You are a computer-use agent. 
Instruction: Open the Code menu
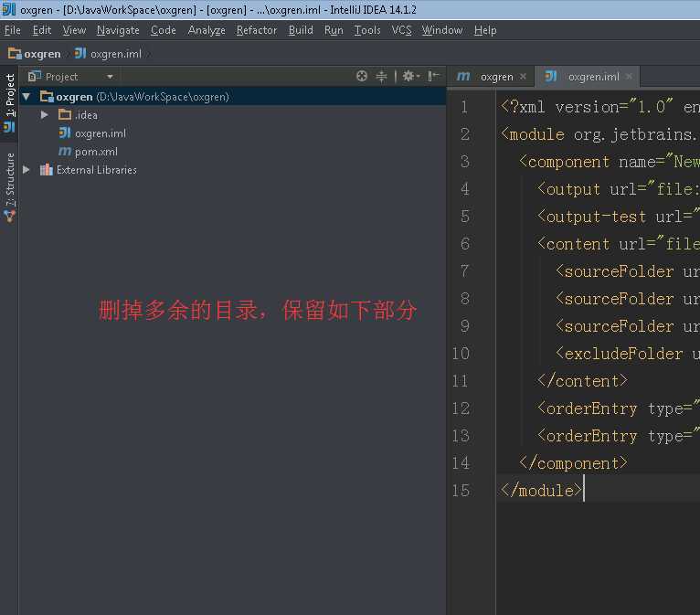tap(163, 30)
